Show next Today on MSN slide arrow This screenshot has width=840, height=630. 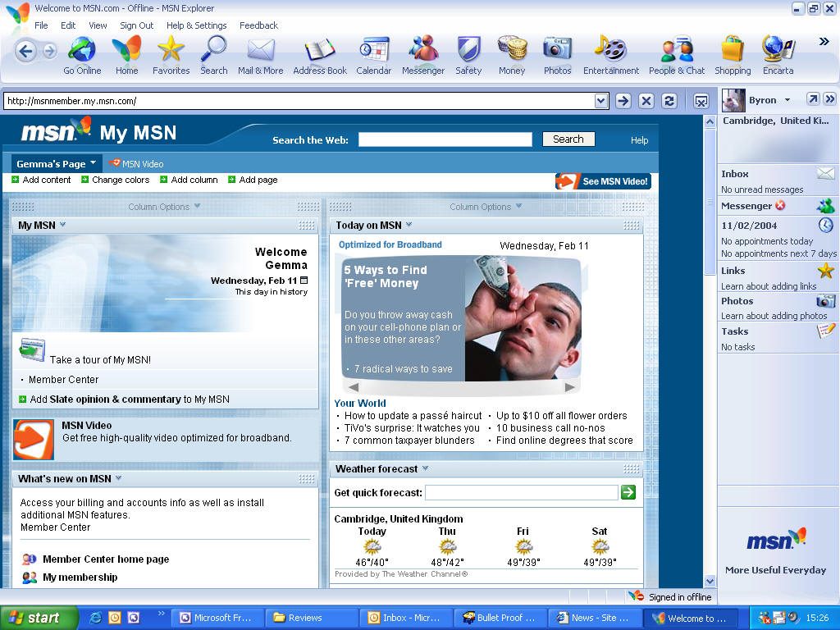pos(569,387)
